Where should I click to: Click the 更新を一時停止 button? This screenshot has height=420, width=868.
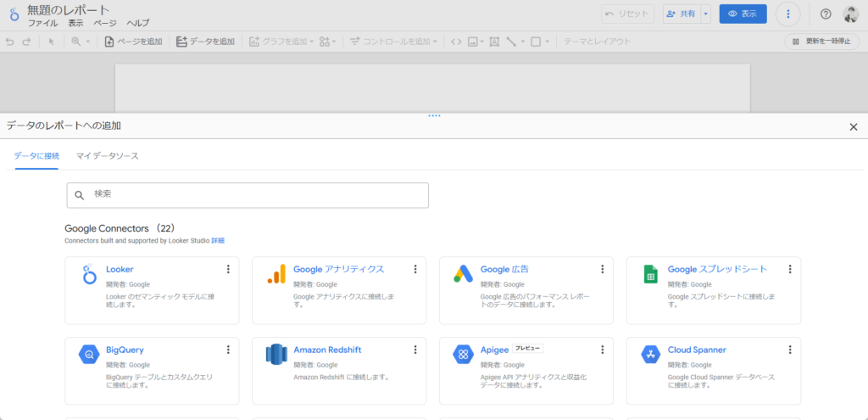(x=821, y=42)
